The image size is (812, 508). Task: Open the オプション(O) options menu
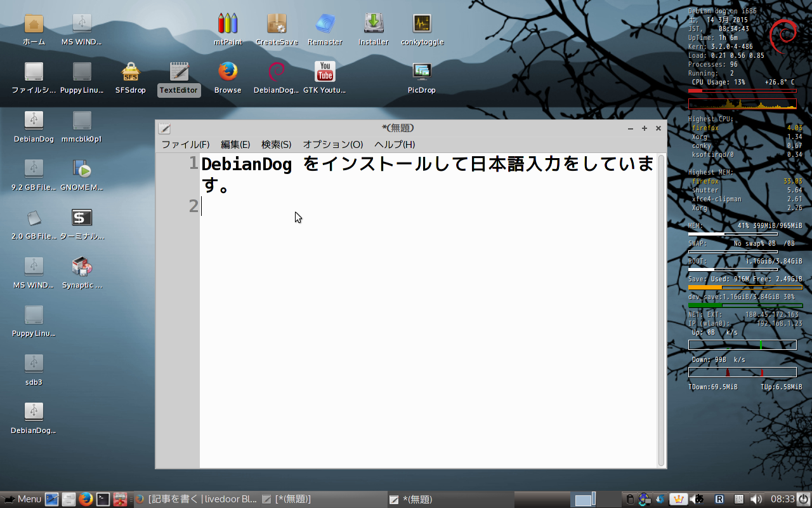coord(333,145)
